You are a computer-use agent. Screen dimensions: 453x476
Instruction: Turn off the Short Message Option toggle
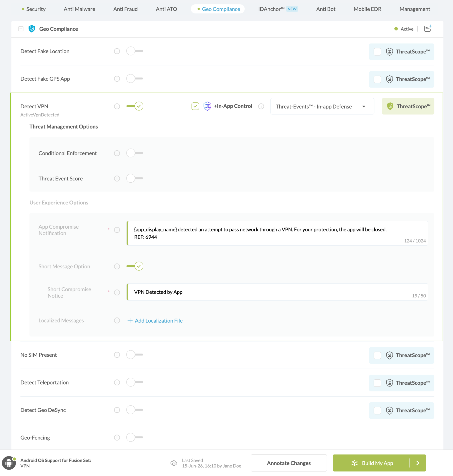[x=134, y=266]
